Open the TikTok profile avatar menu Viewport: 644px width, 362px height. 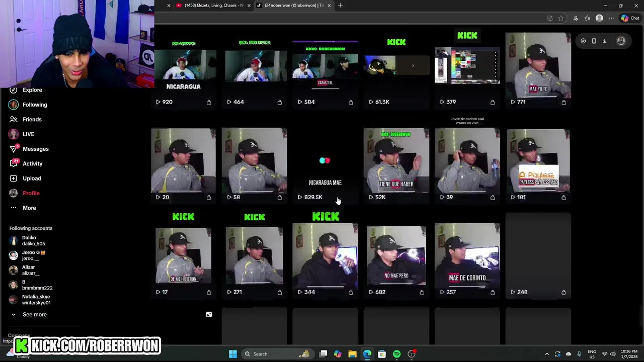click(621, 41)
